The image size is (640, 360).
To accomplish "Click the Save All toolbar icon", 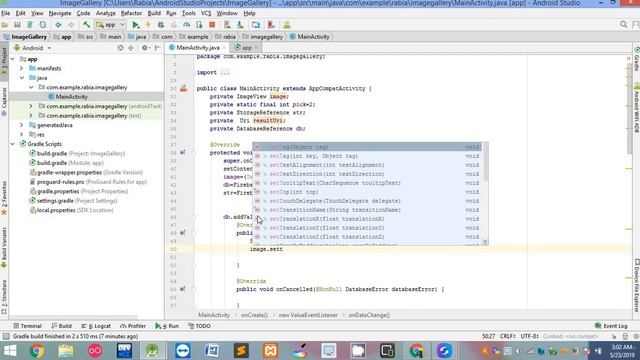I will pos(18,25).
